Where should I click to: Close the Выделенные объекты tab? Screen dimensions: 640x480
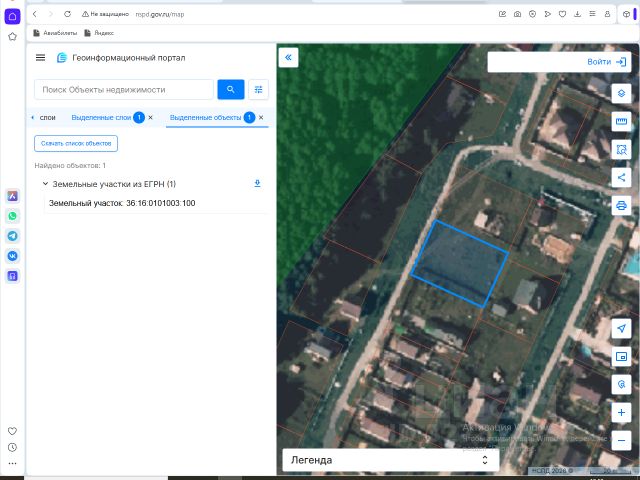(261, 118)
